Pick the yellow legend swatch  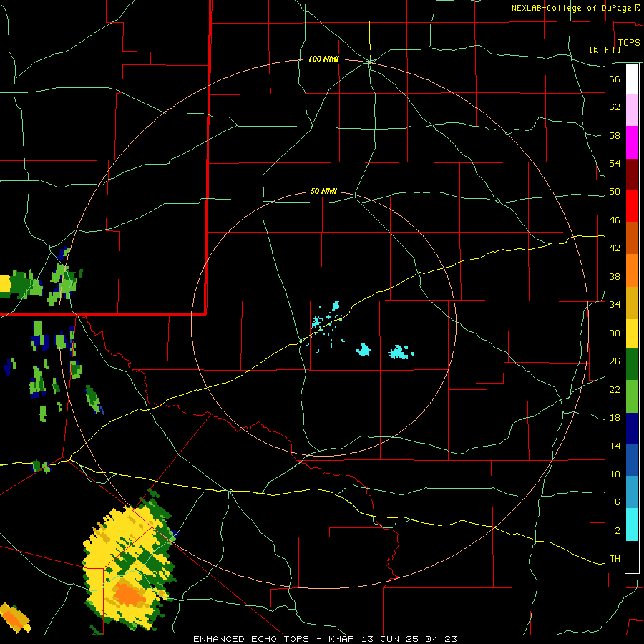tap(632, 333)
